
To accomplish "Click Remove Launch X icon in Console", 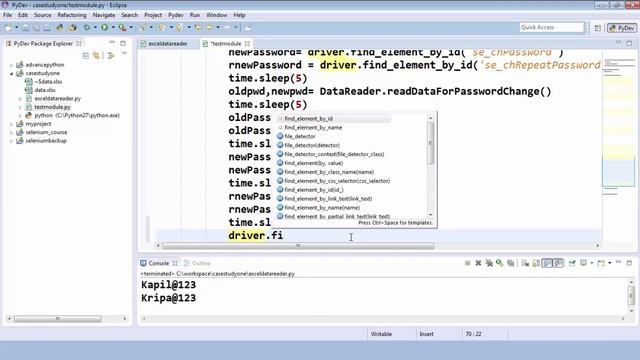I will 478,263.
